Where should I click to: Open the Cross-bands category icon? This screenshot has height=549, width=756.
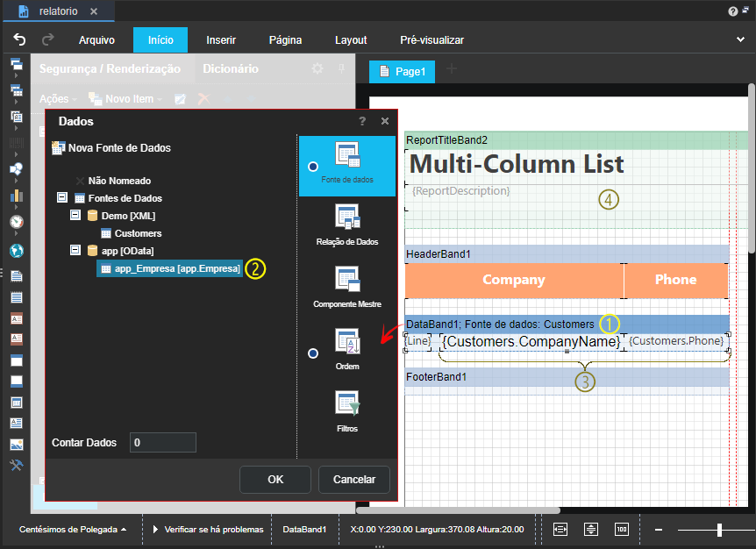[x=17, y=90]
